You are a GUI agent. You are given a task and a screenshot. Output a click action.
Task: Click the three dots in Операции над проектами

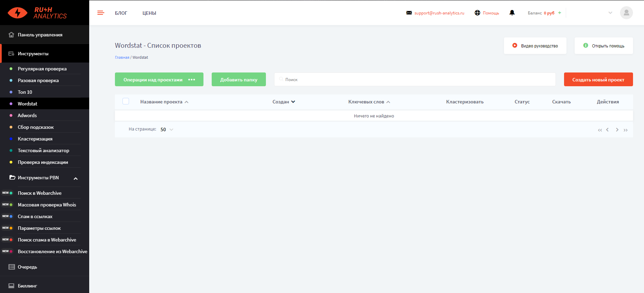192,80
